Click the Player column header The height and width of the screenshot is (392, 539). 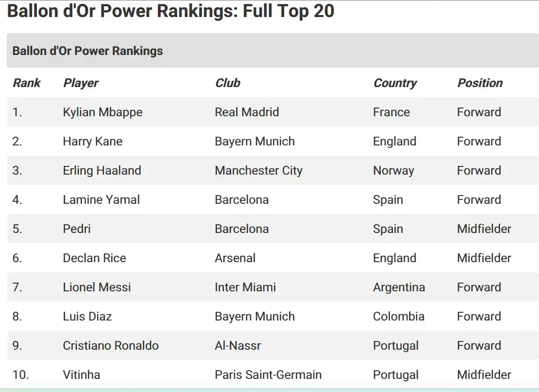[x=81, y=83]
